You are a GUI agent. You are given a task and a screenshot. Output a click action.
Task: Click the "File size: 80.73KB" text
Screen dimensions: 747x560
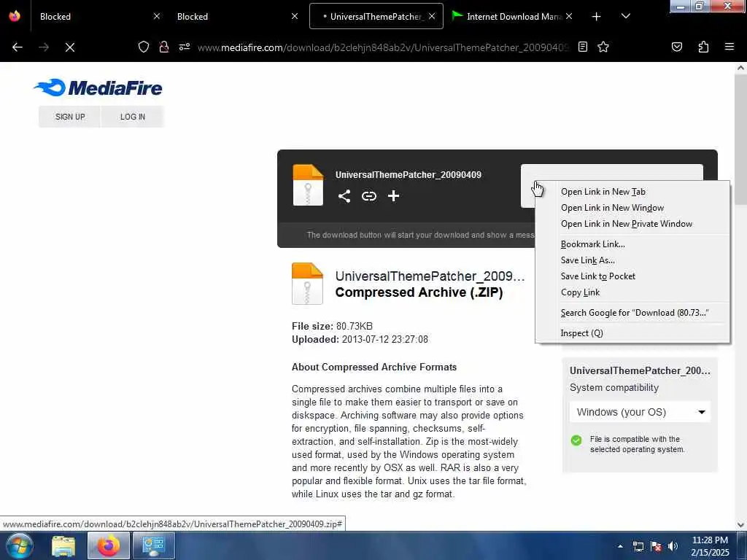click(332, 326)
